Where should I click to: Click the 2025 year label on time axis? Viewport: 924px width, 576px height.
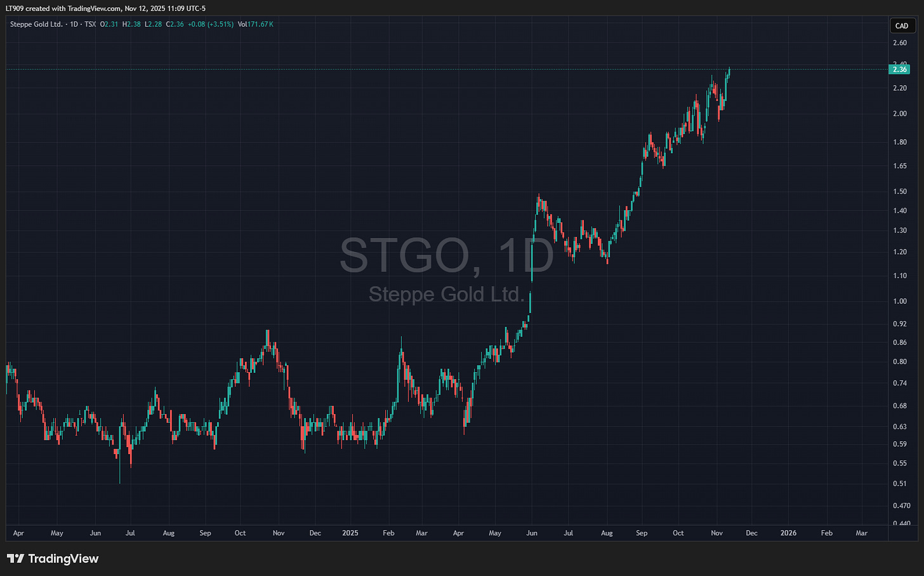pyautogui.click(x=350, y=533)
